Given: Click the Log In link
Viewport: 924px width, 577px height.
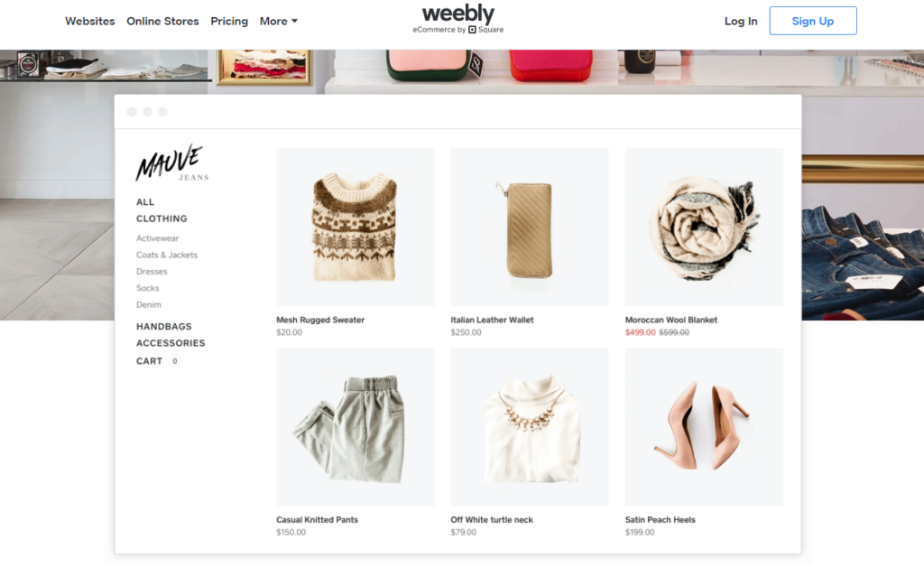Looking at the screenshot, I should click(x=741, y=22).
